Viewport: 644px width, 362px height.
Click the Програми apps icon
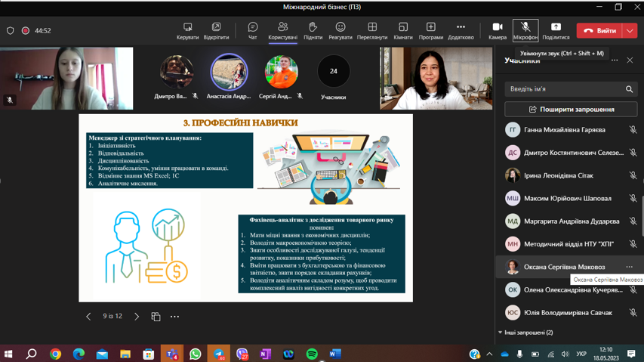(431, 30)
